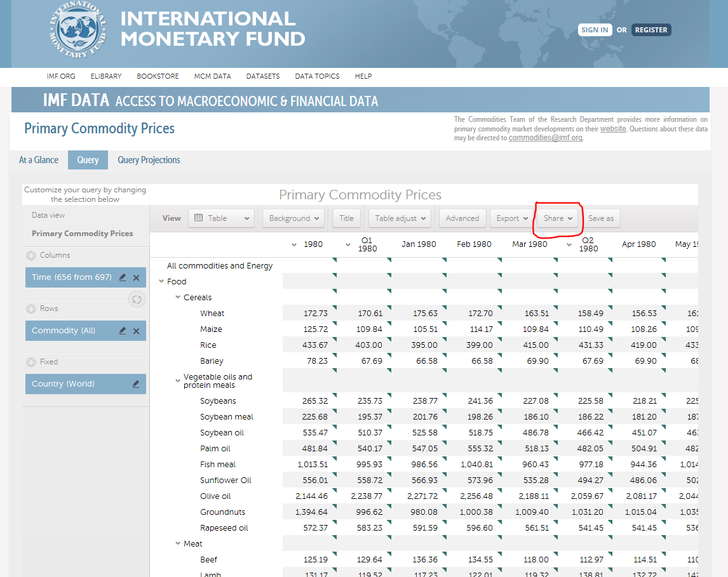Open the Commodities Team website link
Screen dimensions: 728x577
tap(613, 129)
